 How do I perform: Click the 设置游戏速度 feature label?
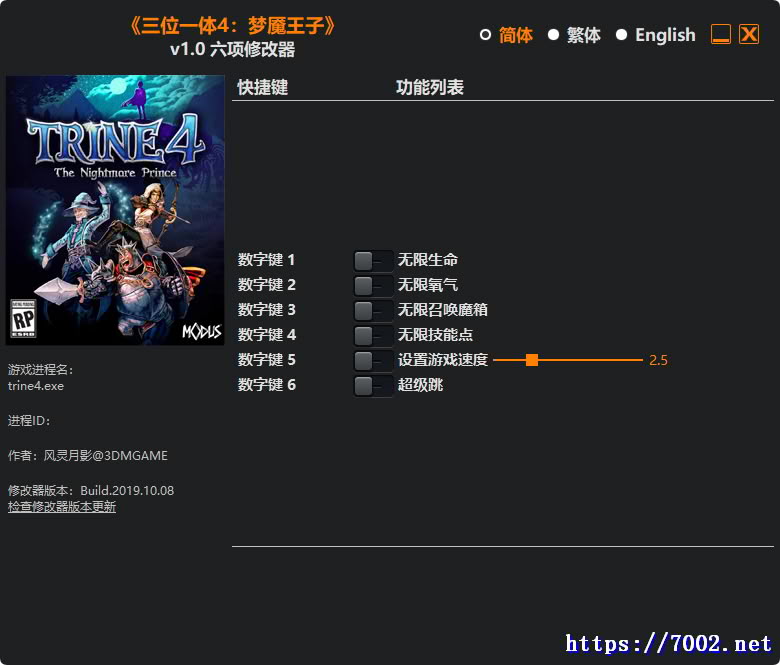coord(443,359)
